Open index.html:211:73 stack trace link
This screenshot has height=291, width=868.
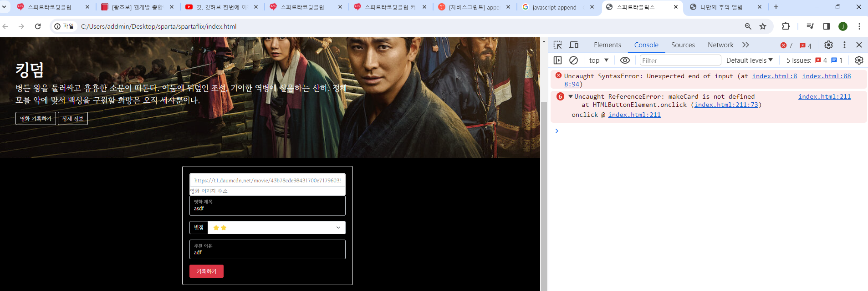point(726,105)
